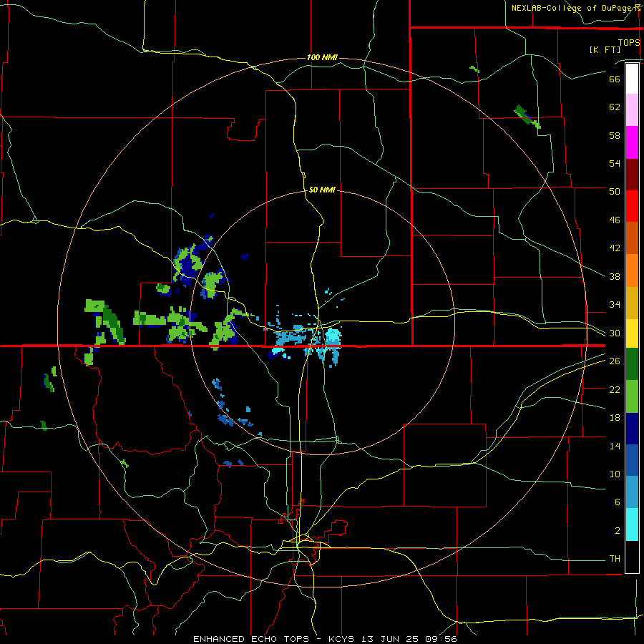The width and height of the screenshot is (644, 644).
Task: Choose the yellow legend swatch between 30 and 34
Action: point(632,333)
